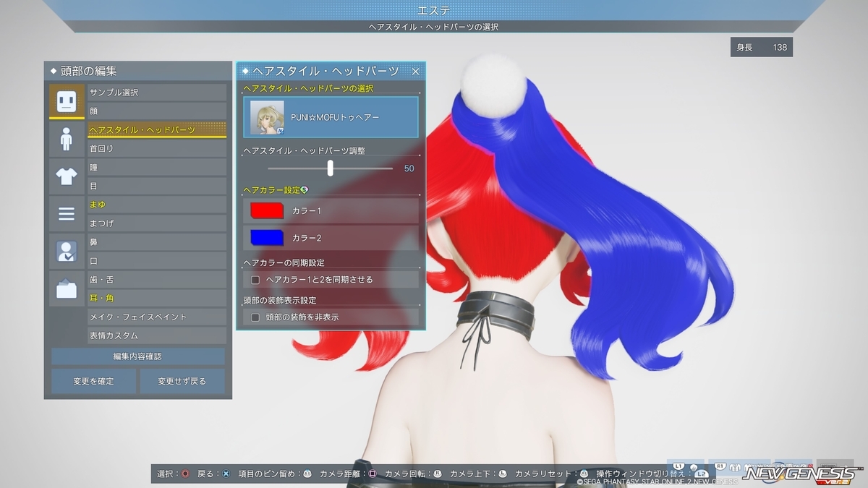Click the slider value 50
868x488 pixels.
click(x=409, y=168)
